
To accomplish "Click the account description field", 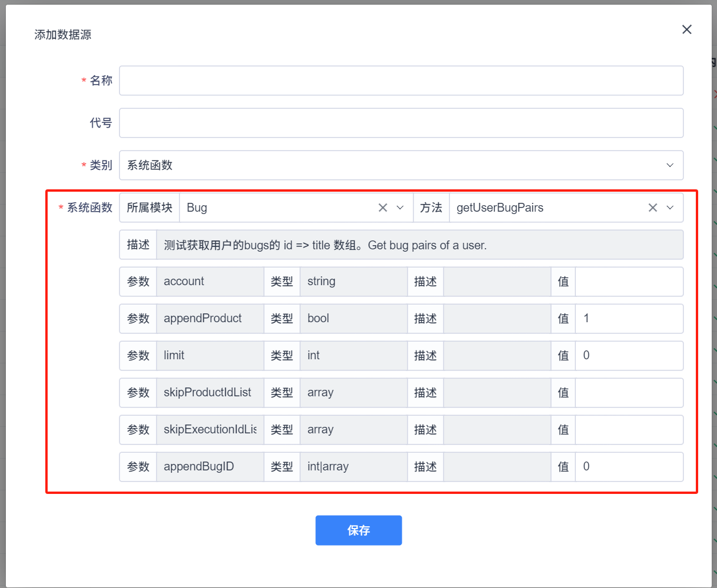I will 497,282.
